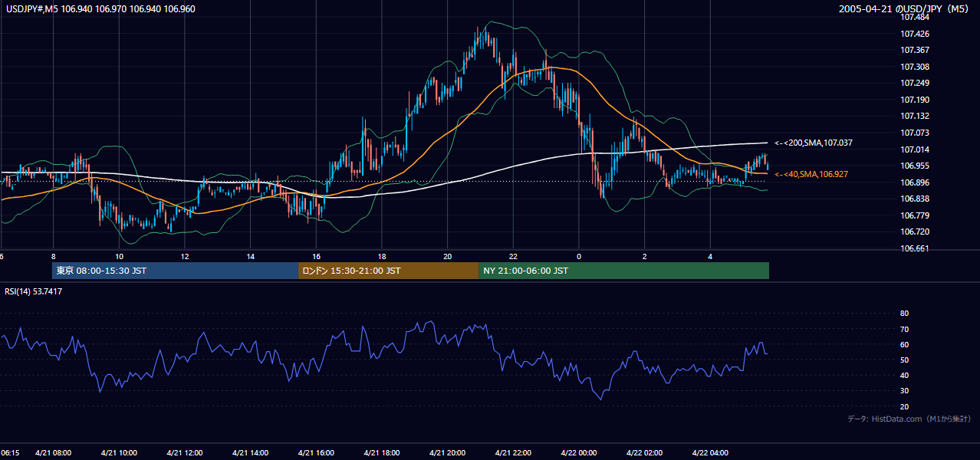Viewport: 980px width, 460px height.
Task: Select the Tokyo 08:00-15:30 JST session bar
Action: pos(175,271)
